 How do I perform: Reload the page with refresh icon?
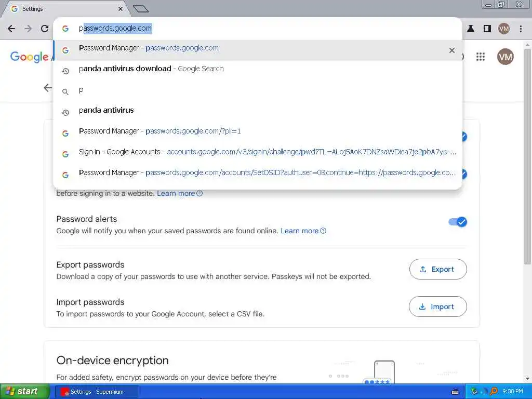pyautogui.click(x=45, y=29)
